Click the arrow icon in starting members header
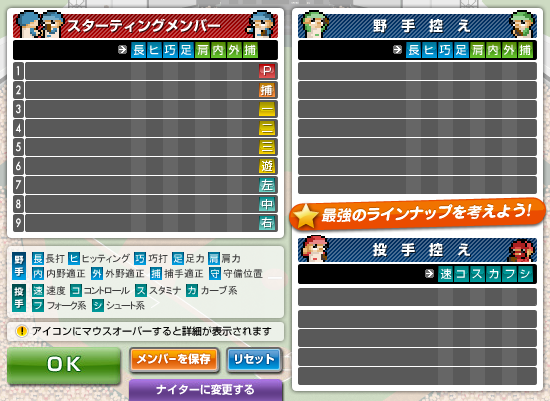The width and height of the screenshot is (550, 401). [122, 50]
